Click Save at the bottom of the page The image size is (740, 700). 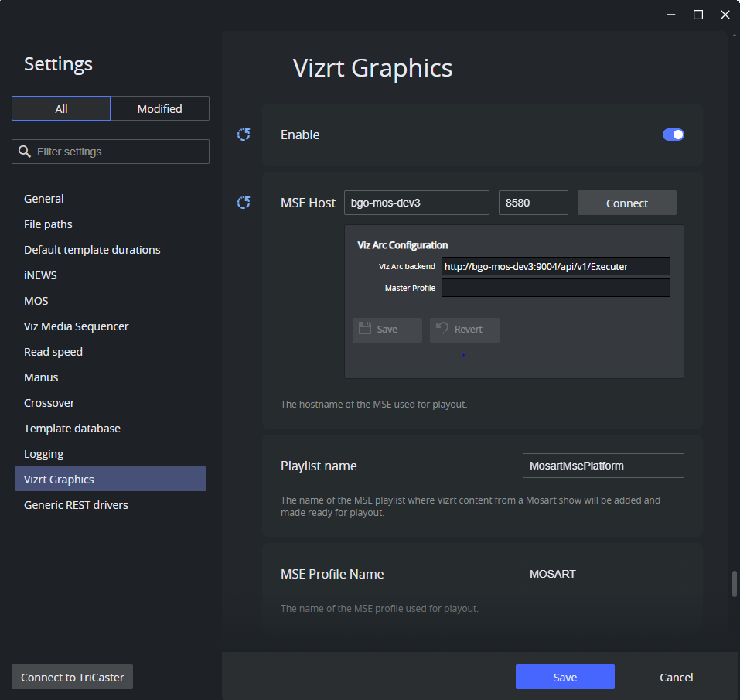click(x=564, y=677)
